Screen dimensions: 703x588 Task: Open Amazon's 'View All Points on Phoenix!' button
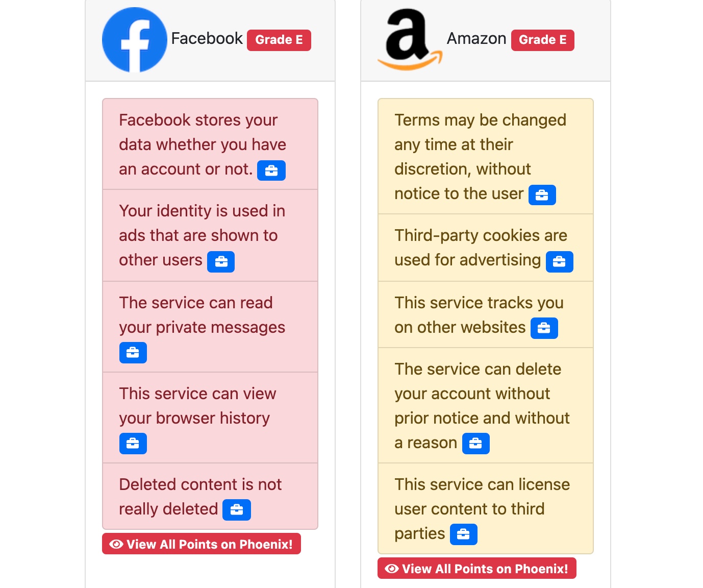[x=477, y=569]
